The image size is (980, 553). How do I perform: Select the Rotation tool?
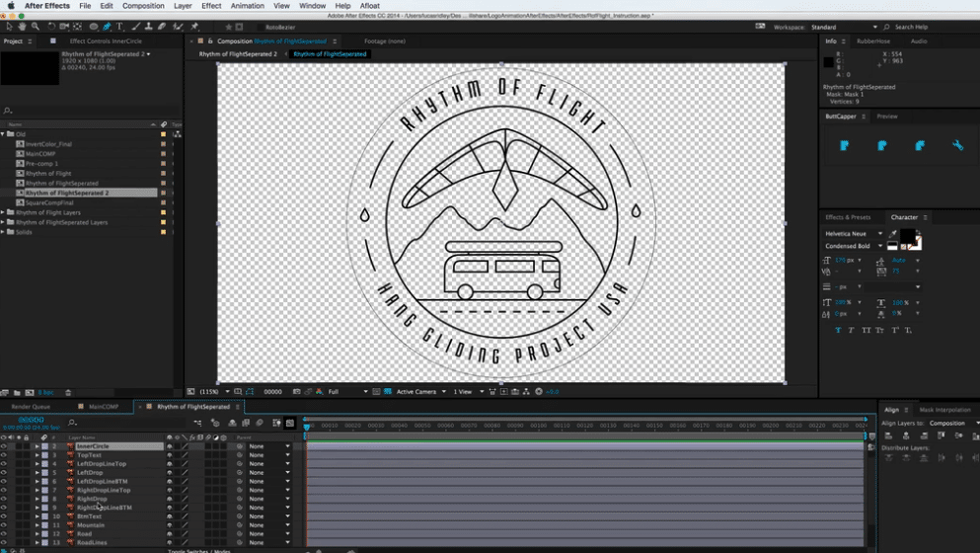pos(51,27)
